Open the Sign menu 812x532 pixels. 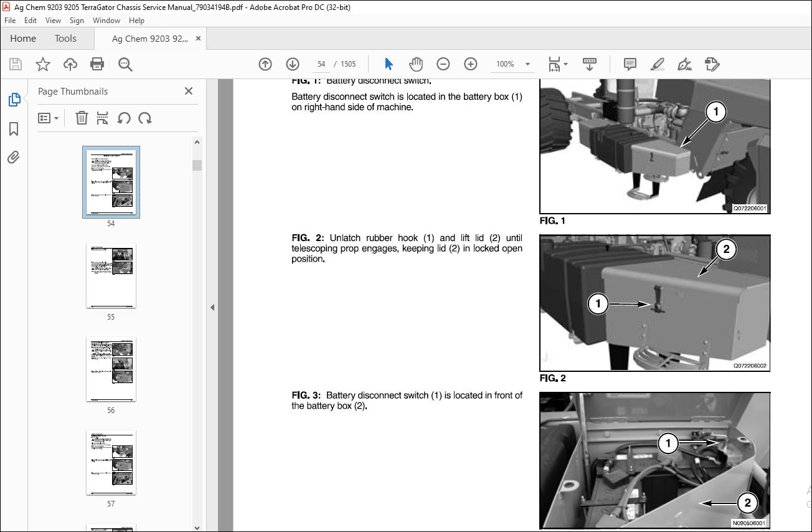(x=77, y=21)
